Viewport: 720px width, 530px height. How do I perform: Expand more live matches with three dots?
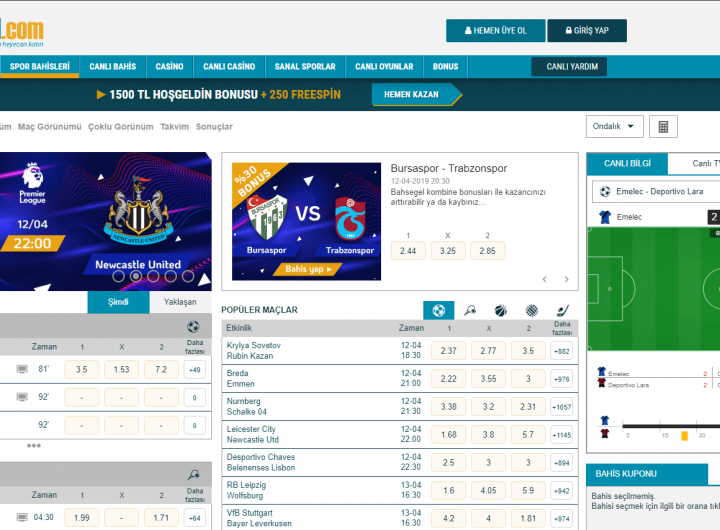point(34,445)
